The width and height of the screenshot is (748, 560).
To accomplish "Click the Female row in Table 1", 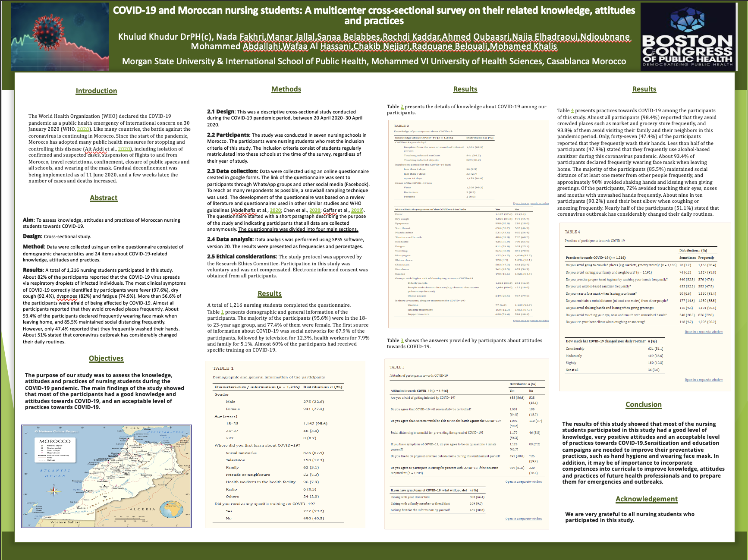I will pyautogui.click(x=279, y=409).
